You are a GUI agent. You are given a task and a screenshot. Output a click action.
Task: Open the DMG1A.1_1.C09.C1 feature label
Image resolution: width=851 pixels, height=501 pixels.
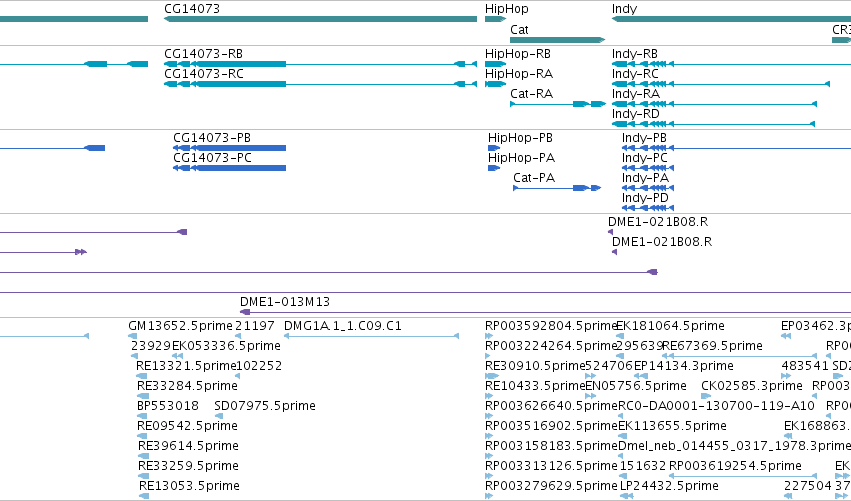(343, 326)
